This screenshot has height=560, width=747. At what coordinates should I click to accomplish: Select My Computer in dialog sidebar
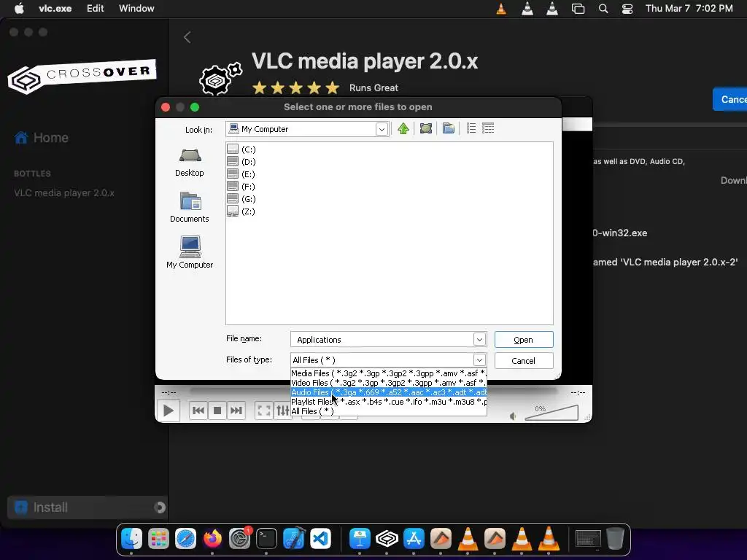coord(190,252)
